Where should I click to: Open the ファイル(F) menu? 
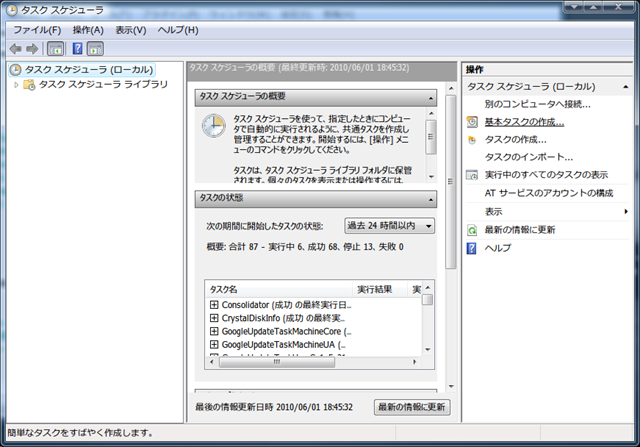[x=37, y=30]
